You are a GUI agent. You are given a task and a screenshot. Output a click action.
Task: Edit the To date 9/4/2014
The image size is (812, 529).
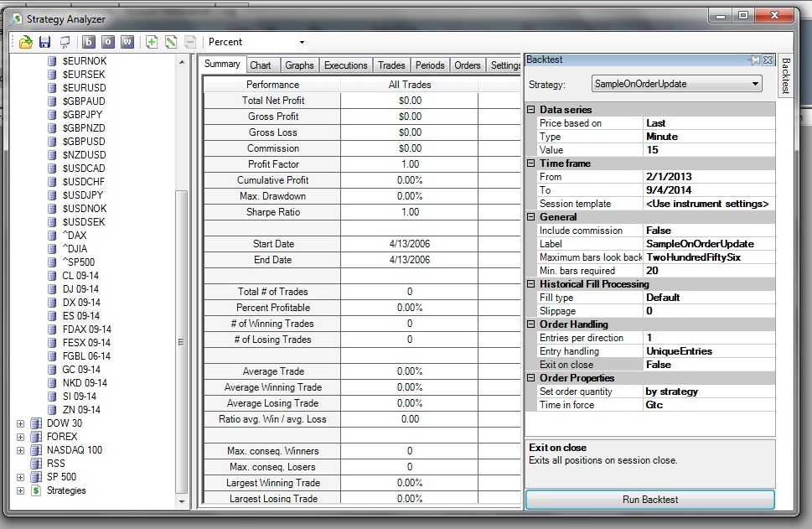tap(709, 190)
